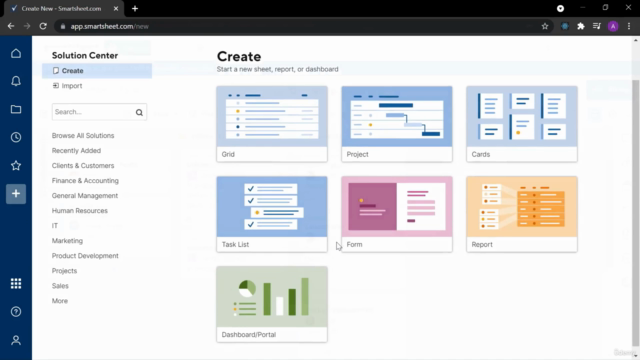The height and width of the screenshot is (360, 640).
Task: Open Human Resources category
Action: coord(80,211)
